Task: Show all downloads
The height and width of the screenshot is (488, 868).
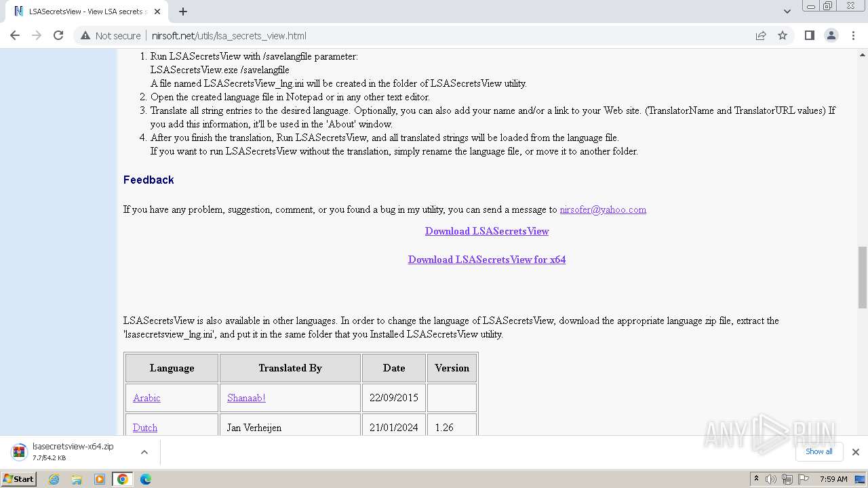Action: pyautogui.click(x=818, y=451)
